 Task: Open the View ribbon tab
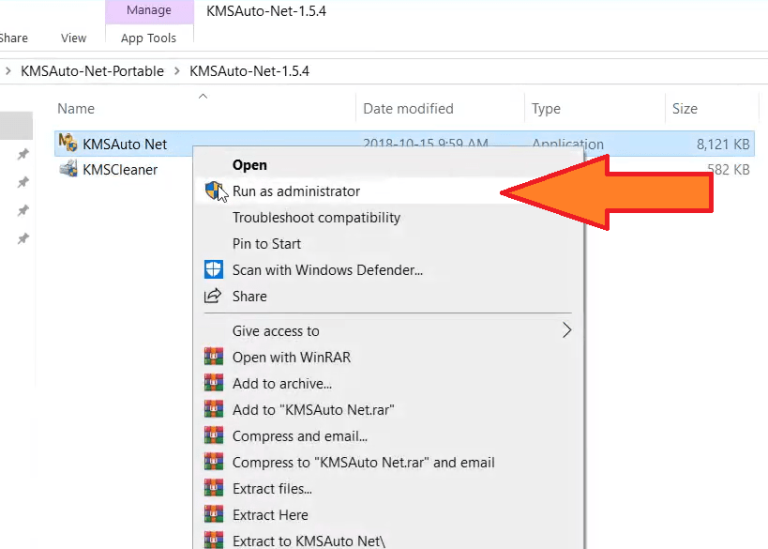[x=73, y=38]
